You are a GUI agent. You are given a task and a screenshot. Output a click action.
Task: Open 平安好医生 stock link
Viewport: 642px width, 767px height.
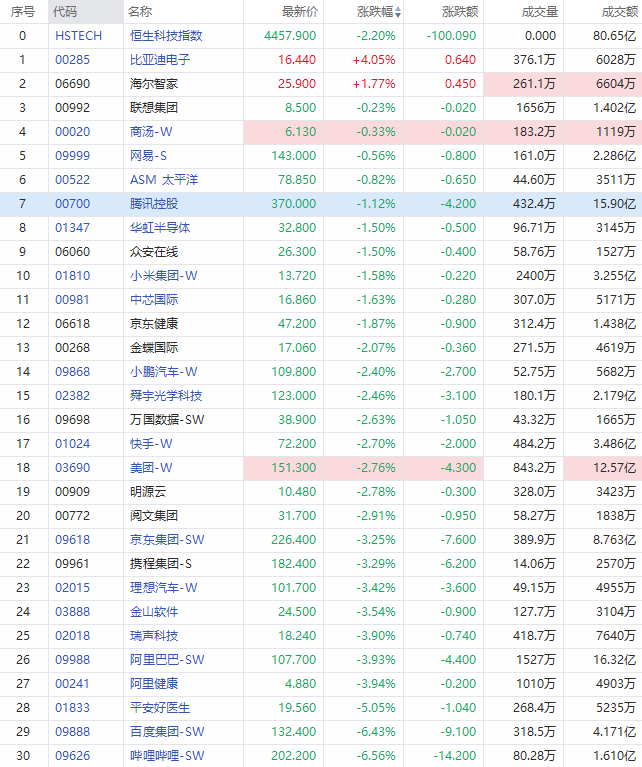[160, 707]
